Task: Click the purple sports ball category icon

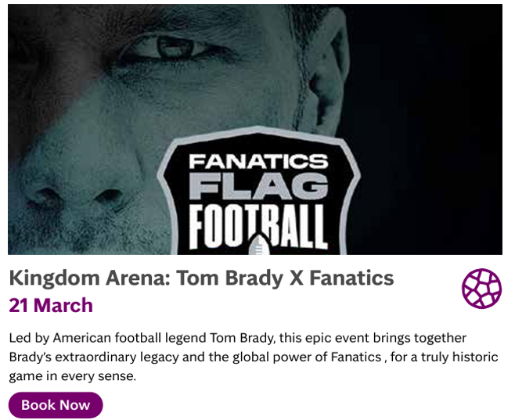Action: coord(481,289)
